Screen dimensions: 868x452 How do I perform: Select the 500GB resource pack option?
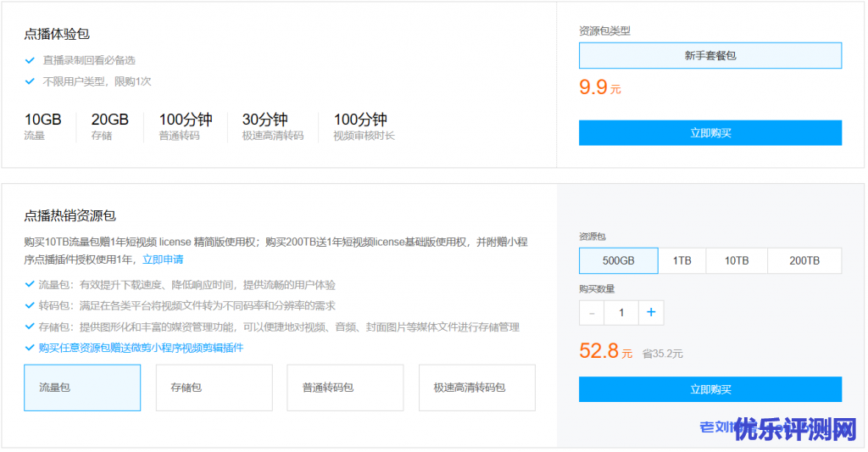(618, 261)
